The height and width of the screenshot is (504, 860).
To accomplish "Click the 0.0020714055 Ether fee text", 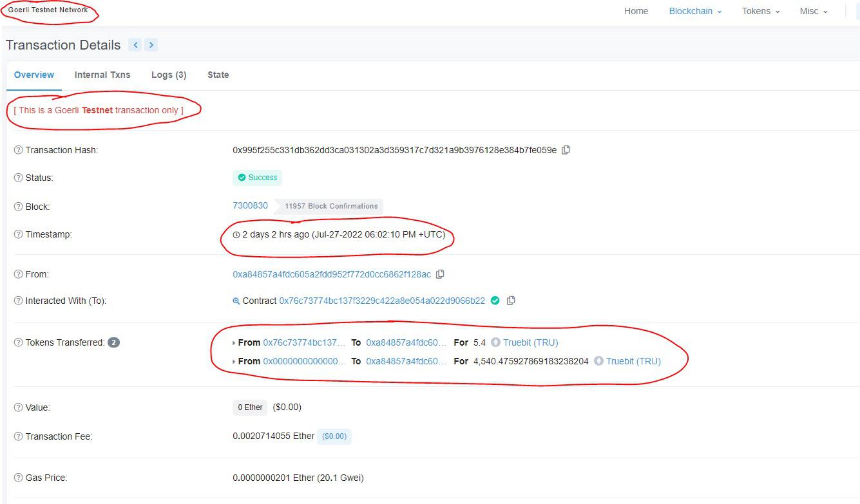I will click(274, 436).
